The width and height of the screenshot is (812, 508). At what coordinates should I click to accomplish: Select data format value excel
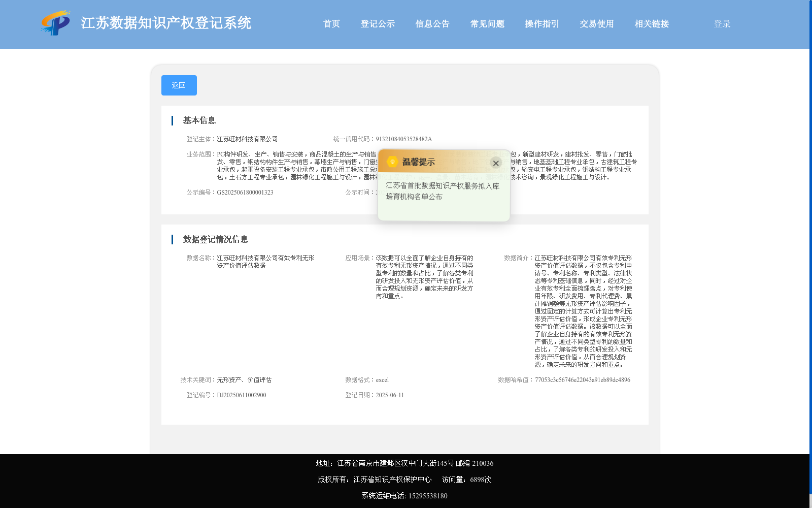(382, 380)
